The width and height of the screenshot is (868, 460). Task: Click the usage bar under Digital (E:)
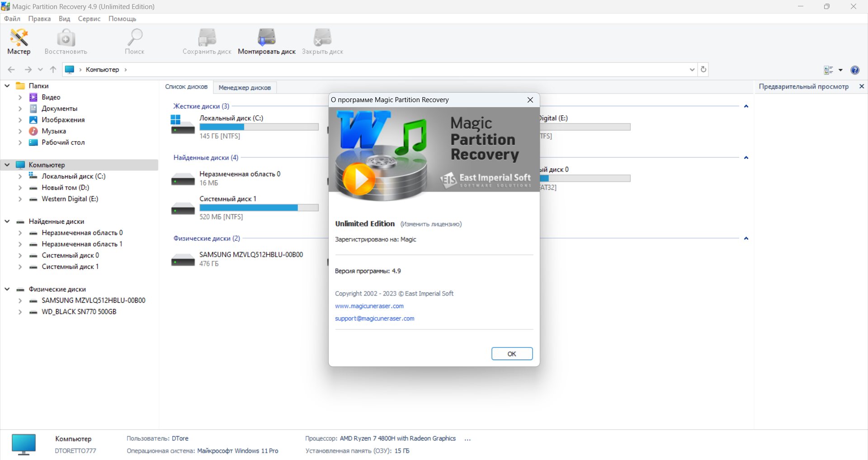585,127
